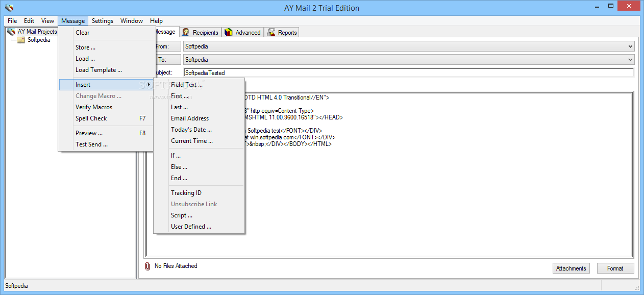644x295 pixels.
Task: Select Load Template ... entry
Action: tap(106, 70)
